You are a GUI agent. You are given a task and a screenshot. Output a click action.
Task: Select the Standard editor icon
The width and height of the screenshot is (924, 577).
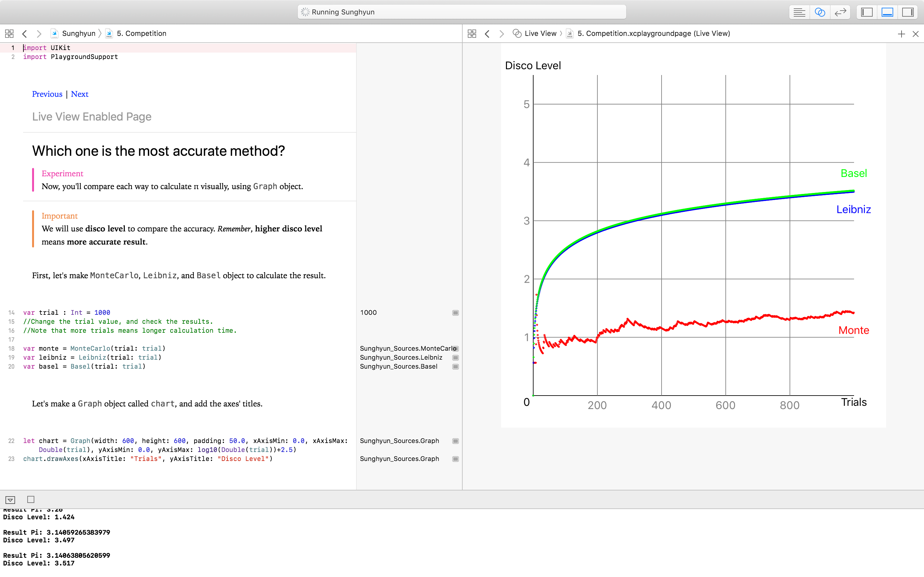click(799, 12)
